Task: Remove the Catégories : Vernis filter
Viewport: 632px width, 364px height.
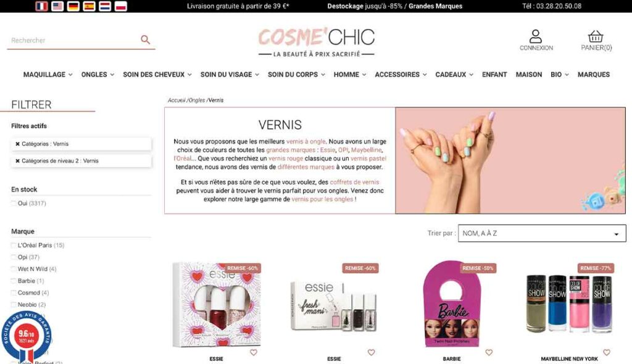Action: coord(17,144)
